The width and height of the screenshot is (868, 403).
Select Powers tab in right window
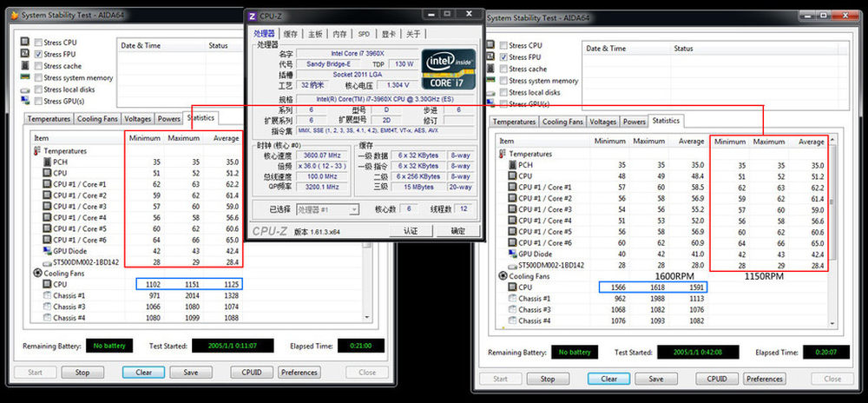click(x=635, y=122)
